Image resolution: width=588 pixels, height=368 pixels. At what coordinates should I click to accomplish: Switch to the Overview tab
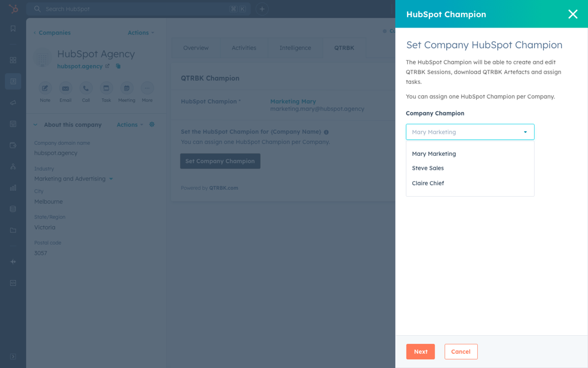point(196,48)
